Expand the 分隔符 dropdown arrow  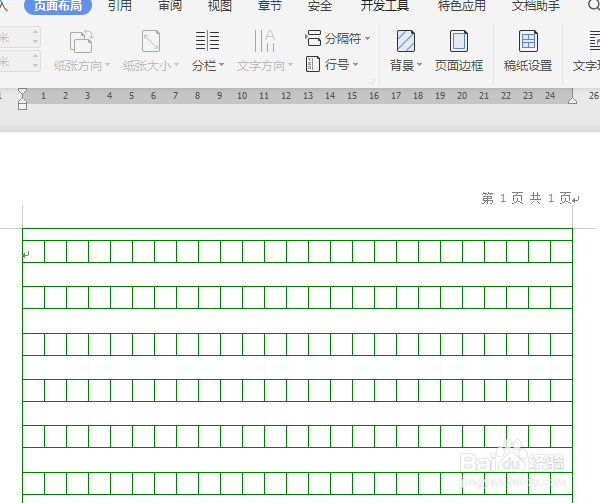coord(367,38)
